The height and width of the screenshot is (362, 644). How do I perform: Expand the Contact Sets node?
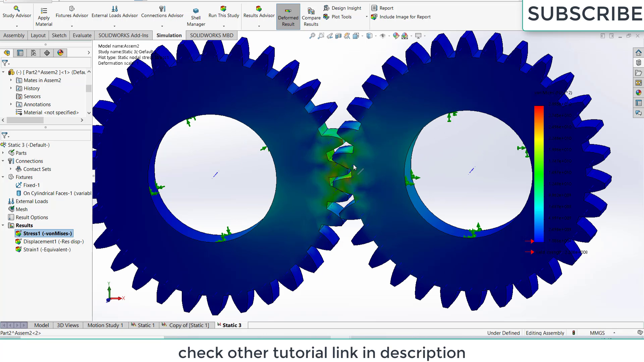coord(11,169)
